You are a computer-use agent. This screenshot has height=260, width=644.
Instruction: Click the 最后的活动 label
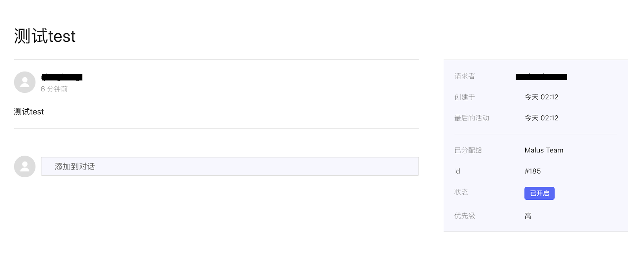[x=471, y=118]
